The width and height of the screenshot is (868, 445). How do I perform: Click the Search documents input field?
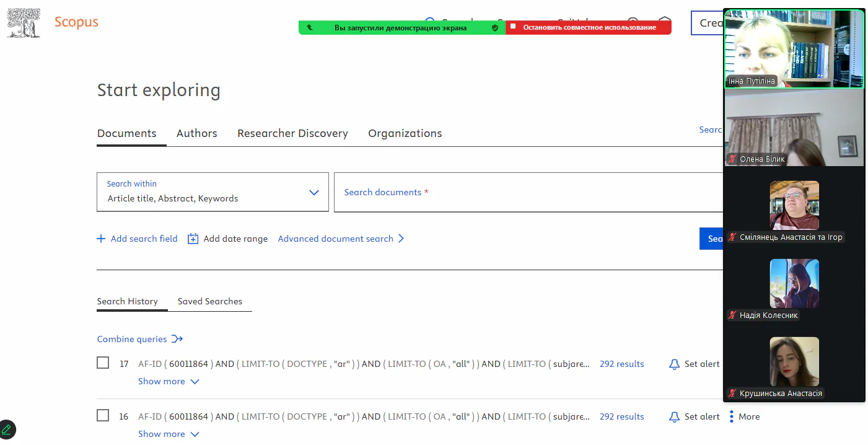pyautogui.click(x=527, y=192)
